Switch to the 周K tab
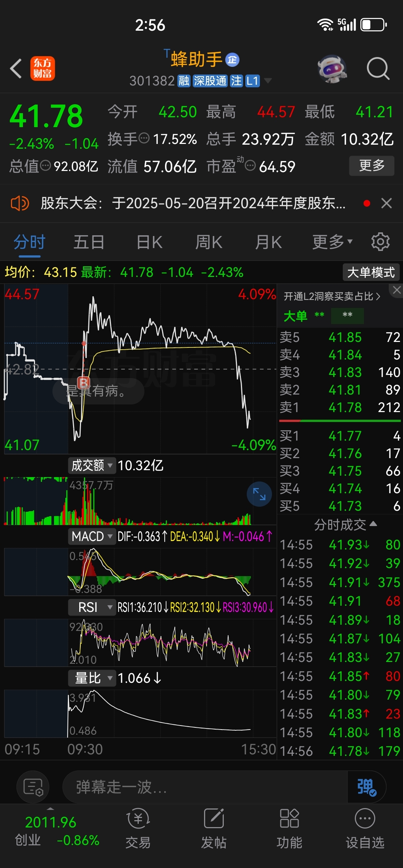403x868 pixels. [x=209, y=242]
